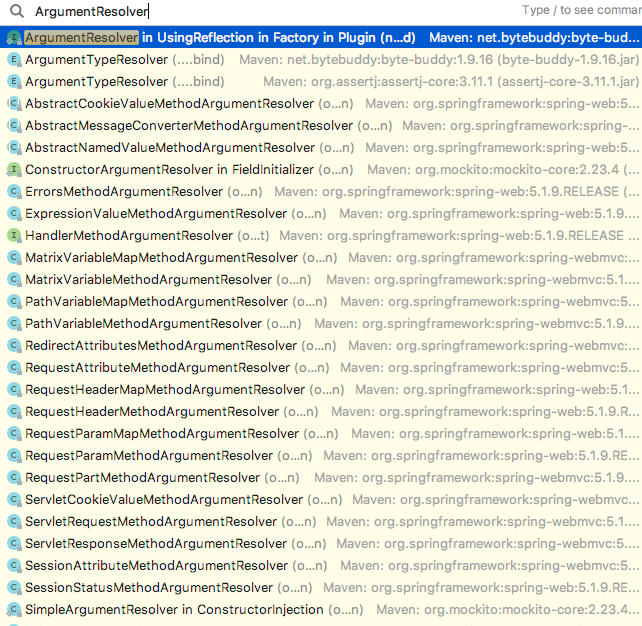
Task: Click class icon of RequestPartMethodArgumentResolver
Action: [x=14, y=477]
